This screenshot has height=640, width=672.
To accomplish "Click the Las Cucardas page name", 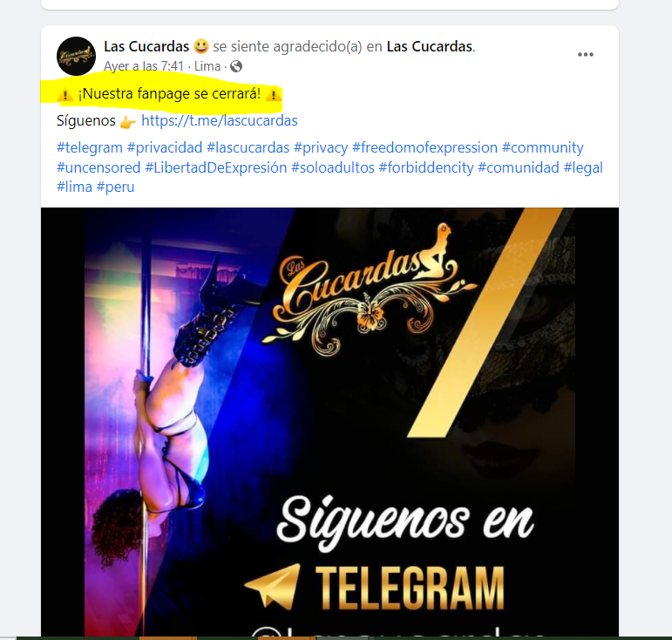I will click(146, 46).
